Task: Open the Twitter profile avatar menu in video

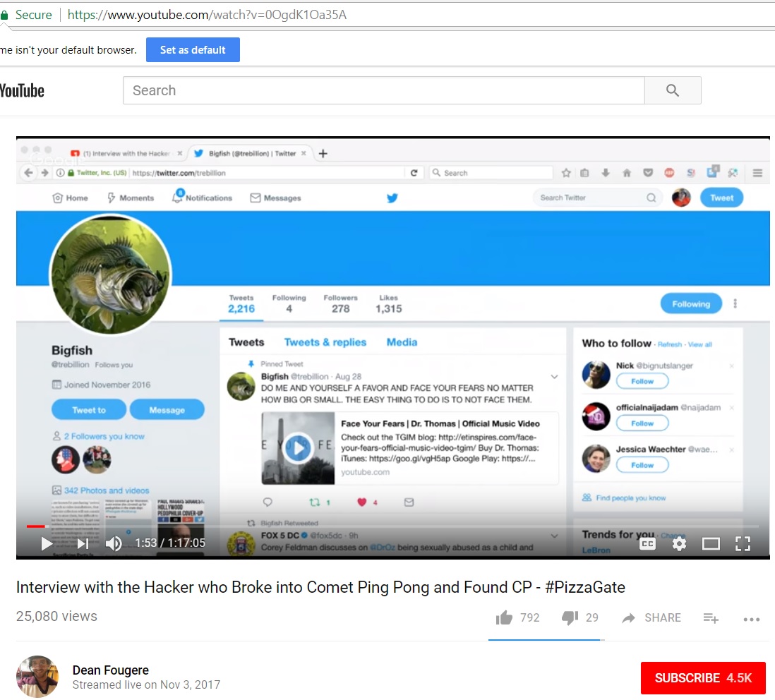Action: coord(681,198)
